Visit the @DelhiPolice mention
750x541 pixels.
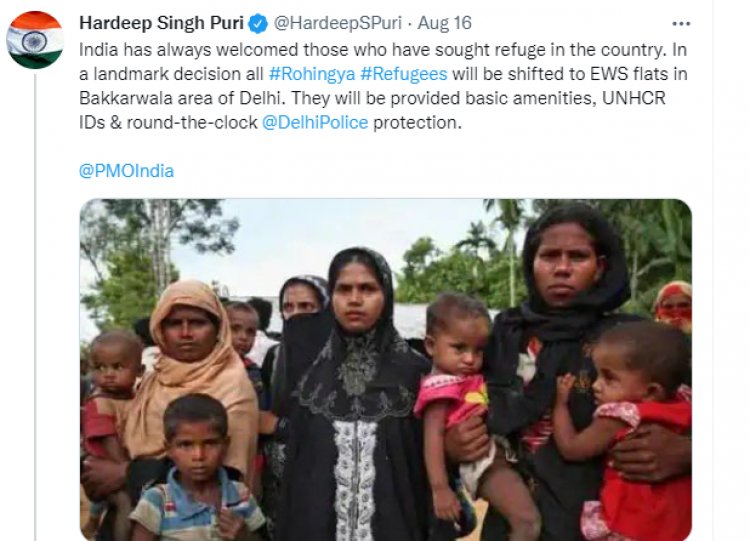pyautogui.click(x=315, y=122)
